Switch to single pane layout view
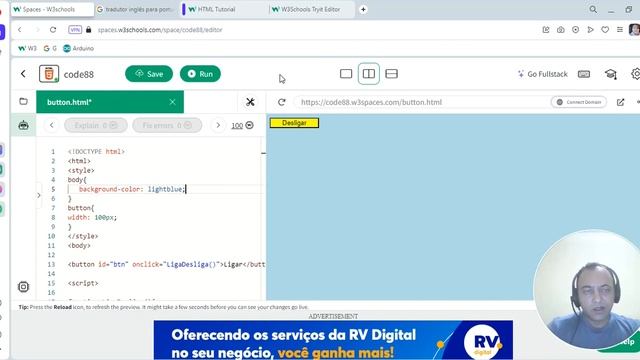The width and height of the screenshot is (640, 360). point(346,73)
